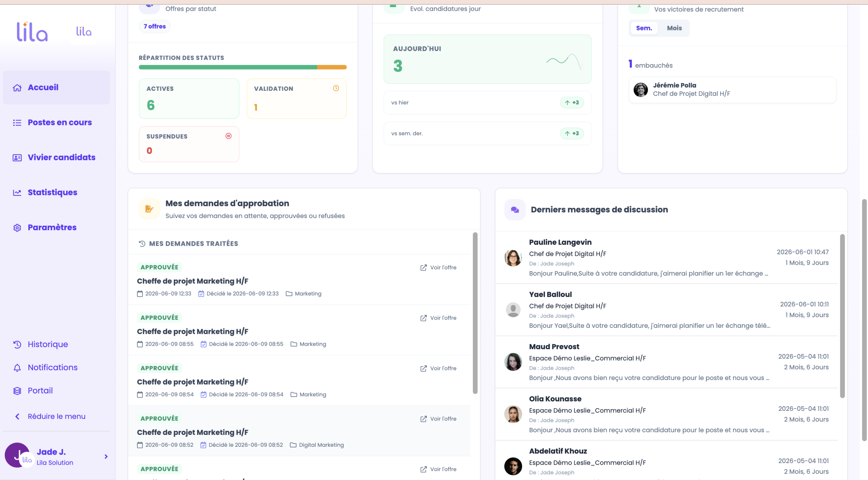Screen dimensions: 868x480
Task: Click Pauline Langevin's avatar
Action: [x=513, y=258]
